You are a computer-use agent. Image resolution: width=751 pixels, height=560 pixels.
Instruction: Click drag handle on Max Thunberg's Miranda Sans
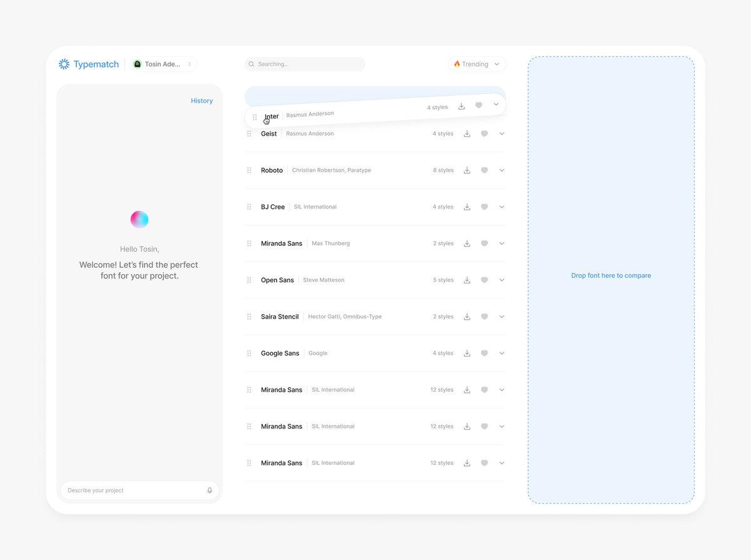(249, 243)
